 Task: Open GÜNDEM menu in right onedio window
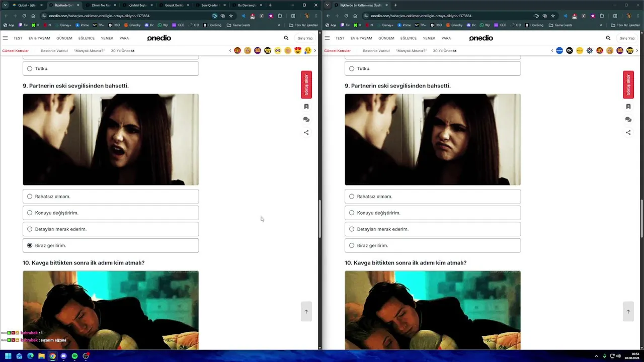coord(386,38)
